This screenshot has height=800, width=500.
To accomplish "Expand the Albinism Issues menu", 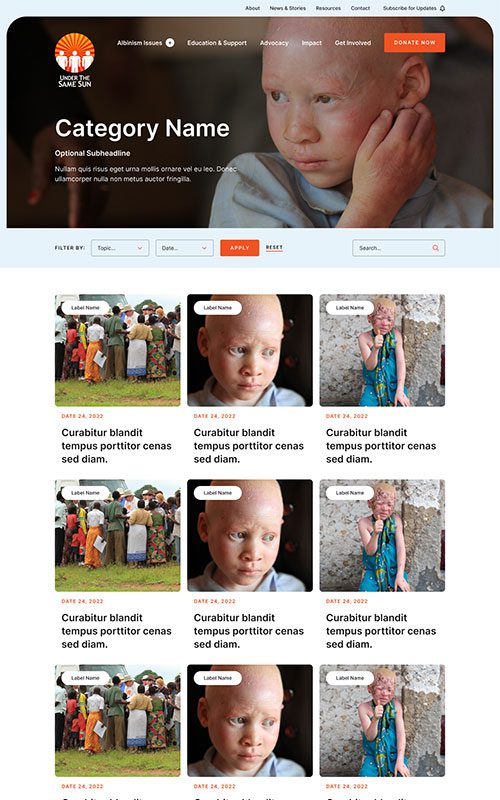I will 139,43.
